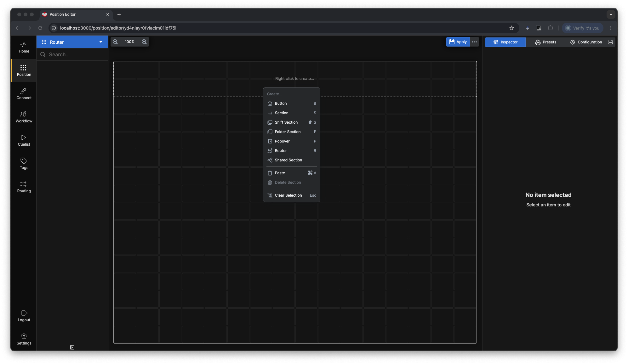Choose Shared Section in context menu
Image resolution: width=628 pixels, height=364 pixels.
coord(292,160)
